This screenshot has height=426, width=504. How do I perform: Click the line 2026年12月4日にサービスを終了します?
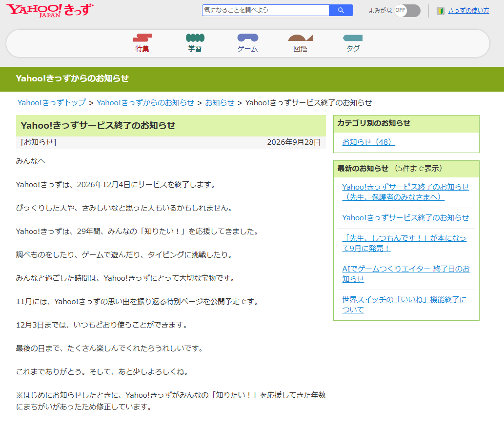[x=116, y=185]
